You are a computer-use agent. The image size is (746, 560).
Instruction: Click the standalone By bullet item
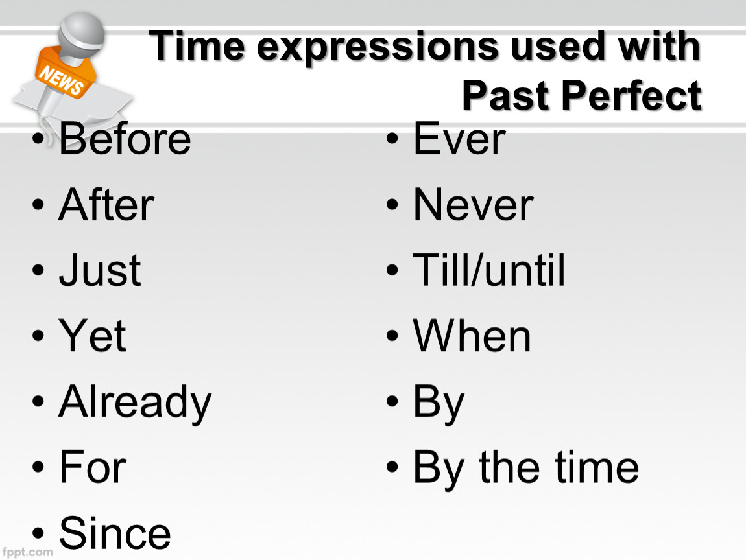pos(439,403)
